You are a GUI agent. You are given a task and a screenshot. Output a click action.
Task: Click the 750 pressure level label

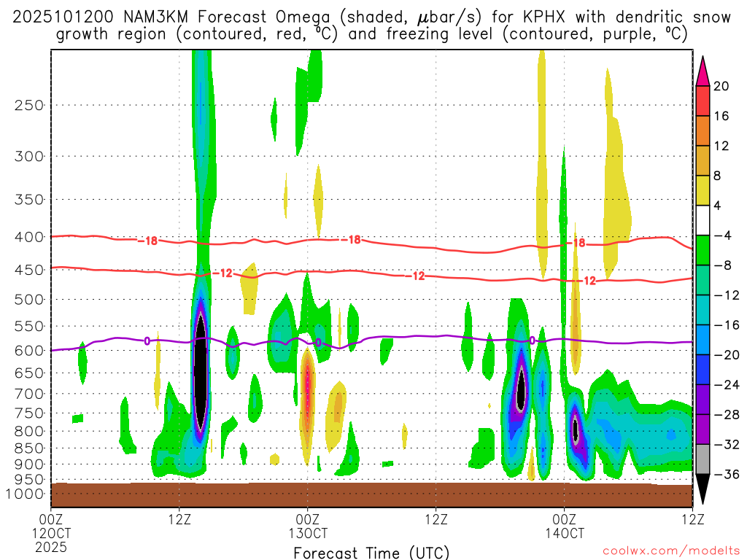point(29,413)
